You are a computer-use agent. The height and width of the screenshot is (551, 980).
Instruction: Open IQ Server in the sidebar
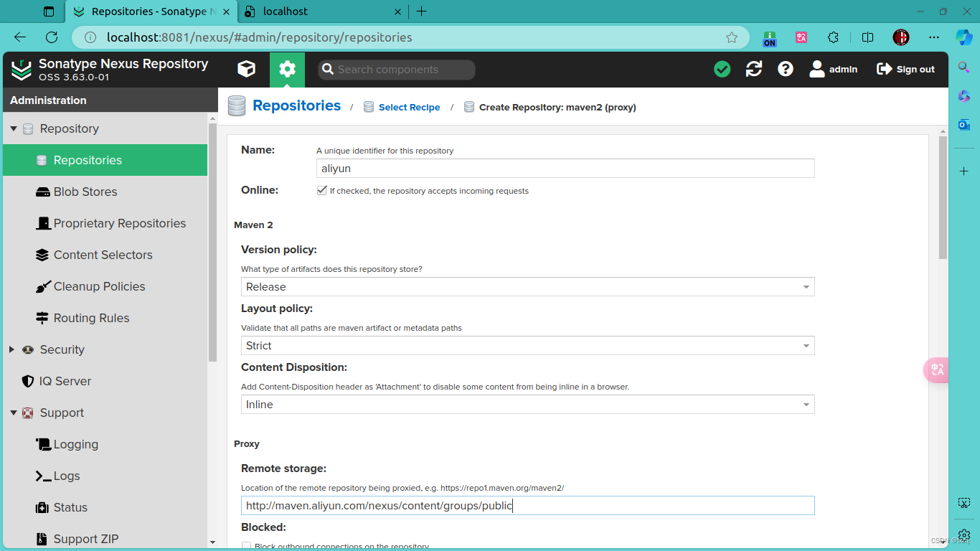coord(105,381)
